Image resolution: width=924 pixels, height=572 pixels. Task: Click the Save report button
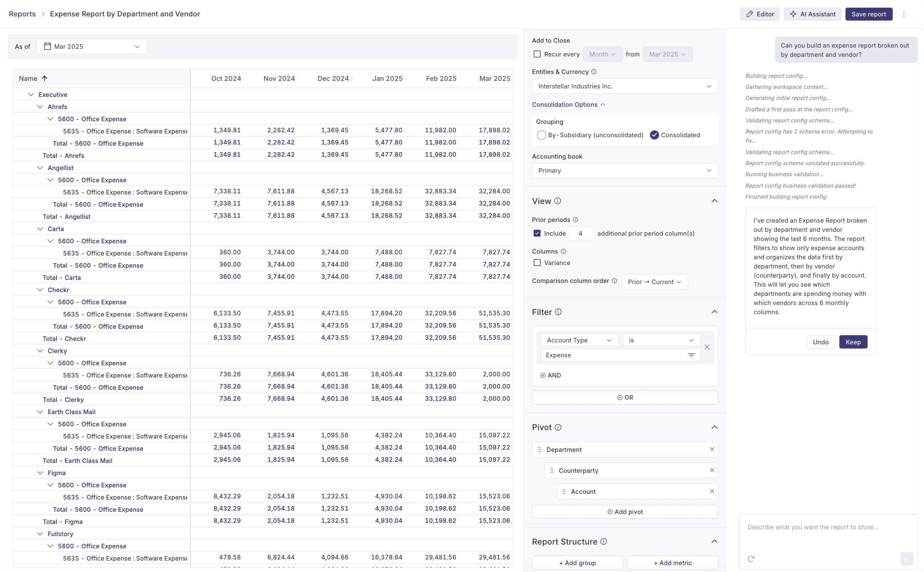pyautogui.click(x=869, y=14)
